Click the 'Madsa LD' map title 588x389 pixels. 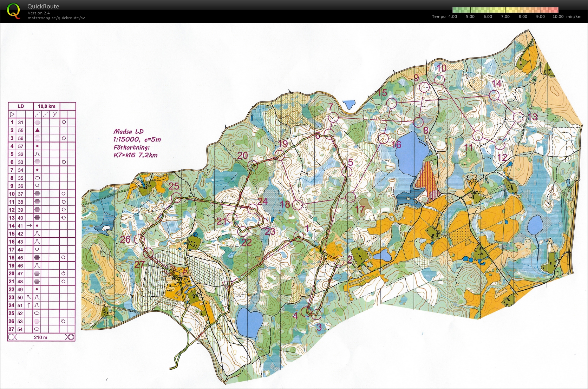point(129,132)
